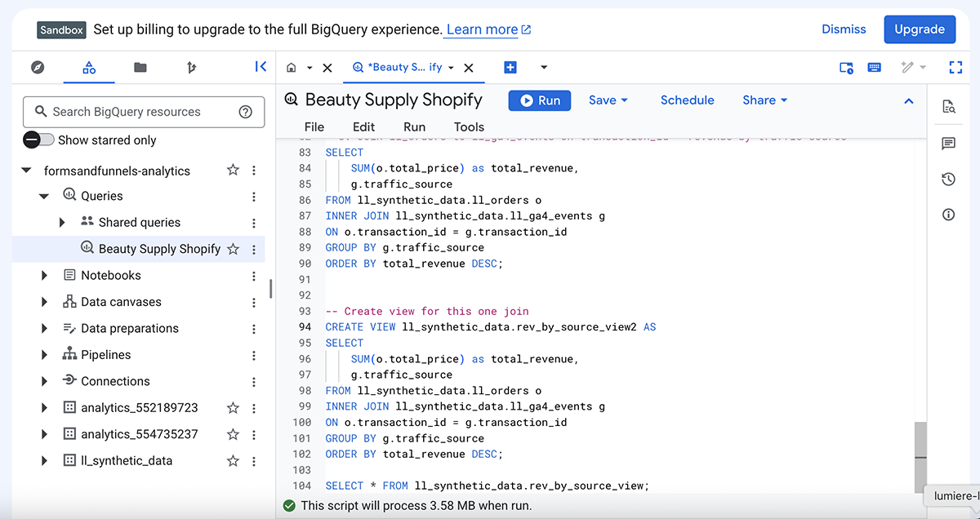The height and width of the screenshot is (519, 980).
Task: Expand the Pipelines node
Action: pyautogui.click(x=44, y=355)
